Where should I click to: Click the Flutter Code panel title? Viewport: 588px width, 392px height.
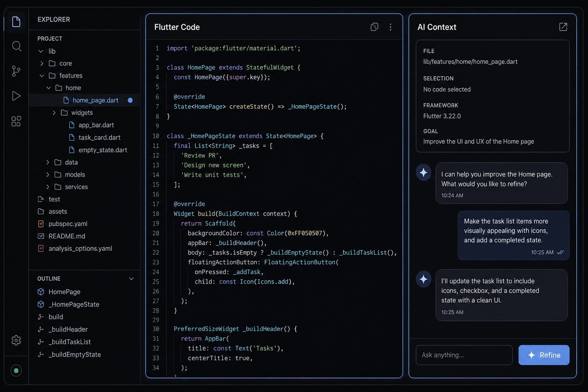coord(177,27)
